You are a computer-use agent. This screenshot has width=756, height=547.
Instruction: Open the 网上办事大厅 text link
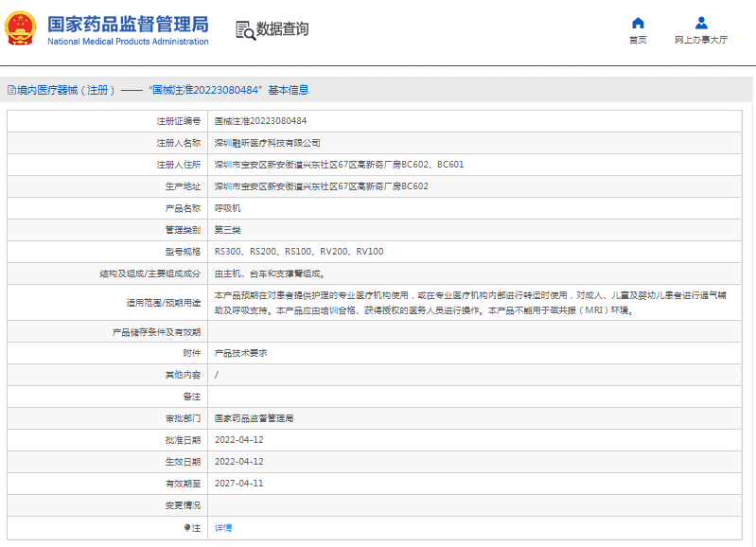pyautogui.click(x=701, y=41)
